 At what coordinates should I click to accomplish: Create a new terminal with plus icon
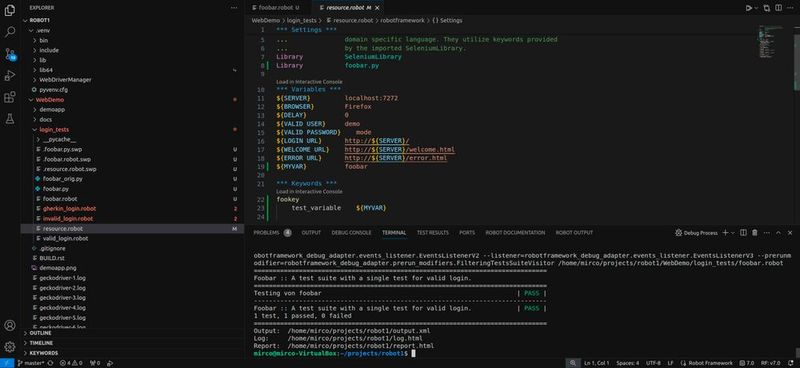coord(725,232)
